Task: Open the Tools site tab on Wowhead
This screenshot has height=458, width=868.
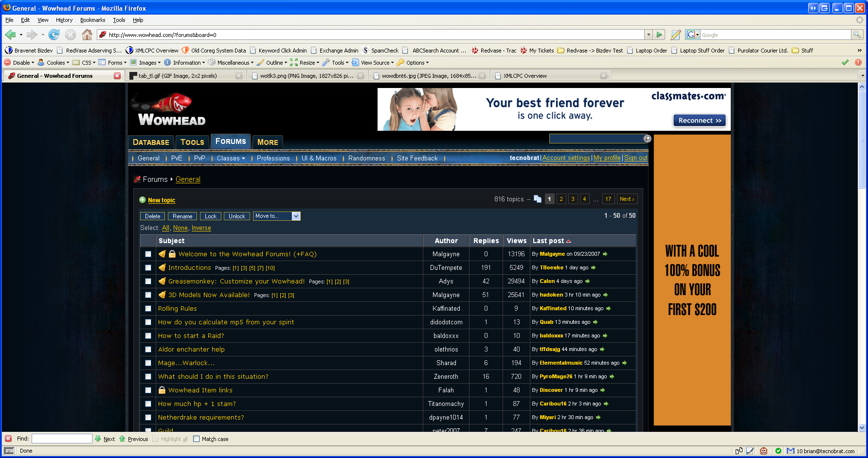Action: click(192, 142)
